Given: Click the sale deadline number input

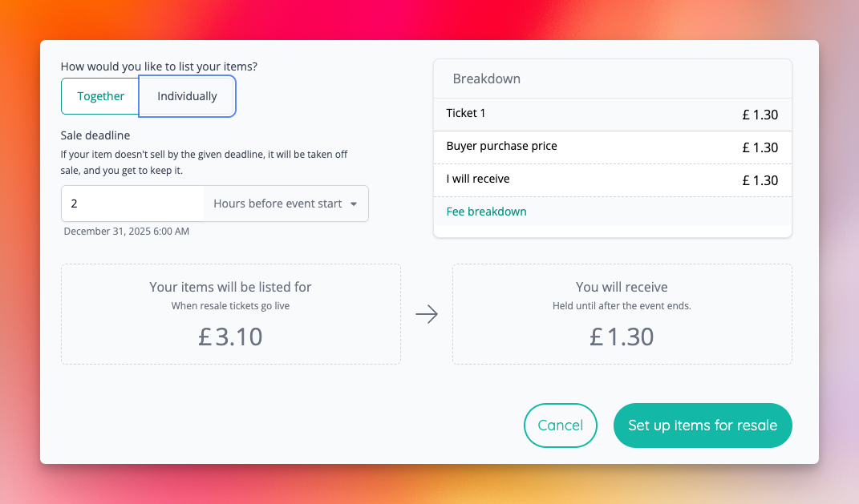Looking at the screenshot, I should [132, 204].
